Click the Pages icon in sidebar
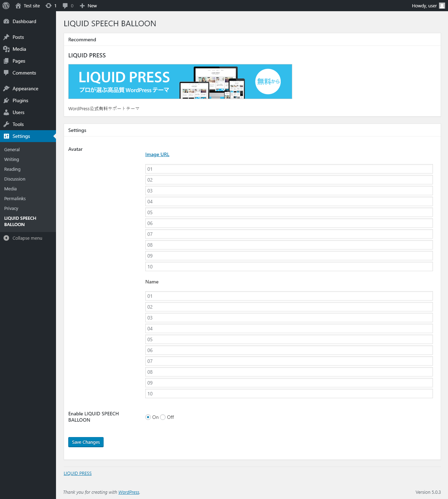 coord(6,61)
